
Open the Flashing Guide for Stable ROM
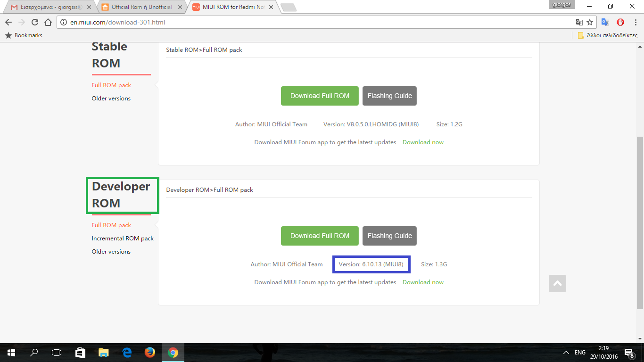(390, 96)
